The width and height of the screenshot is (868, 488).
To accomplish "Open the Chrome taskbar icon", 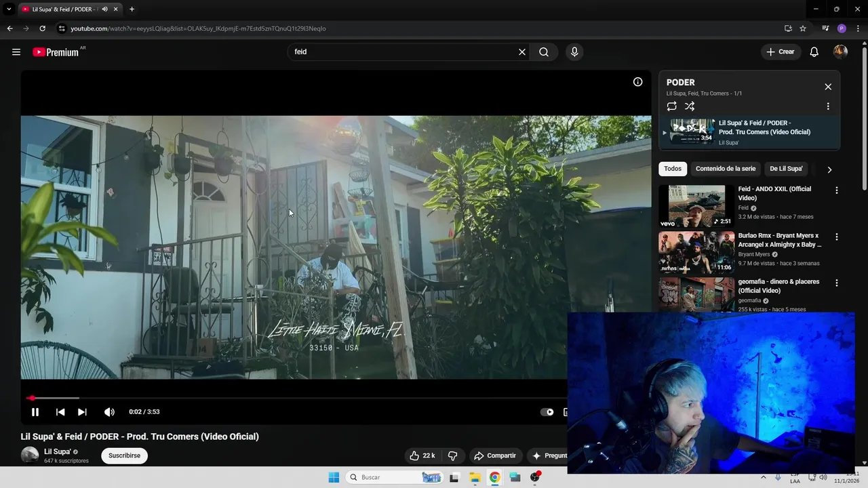I will pyautogui.click(x=495, y=477).
